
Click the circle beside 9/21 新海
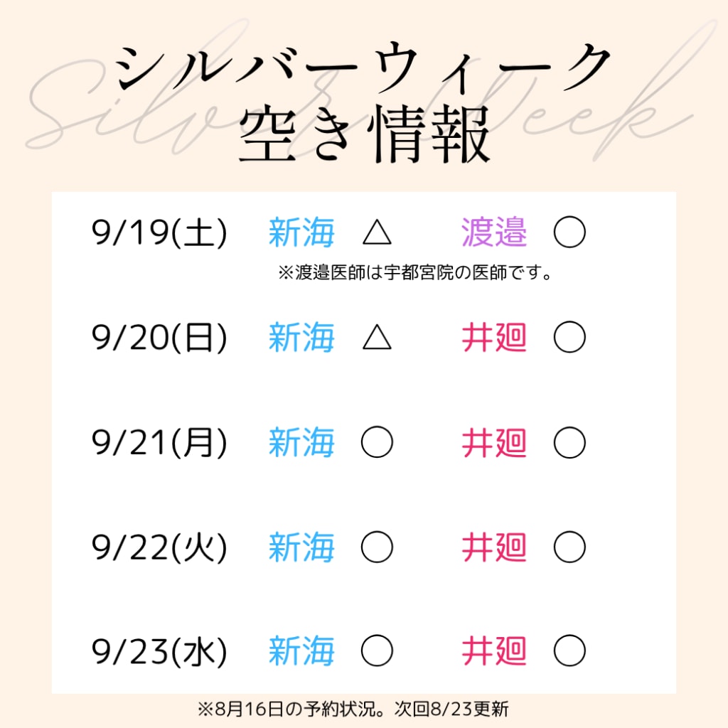(377, 442)
